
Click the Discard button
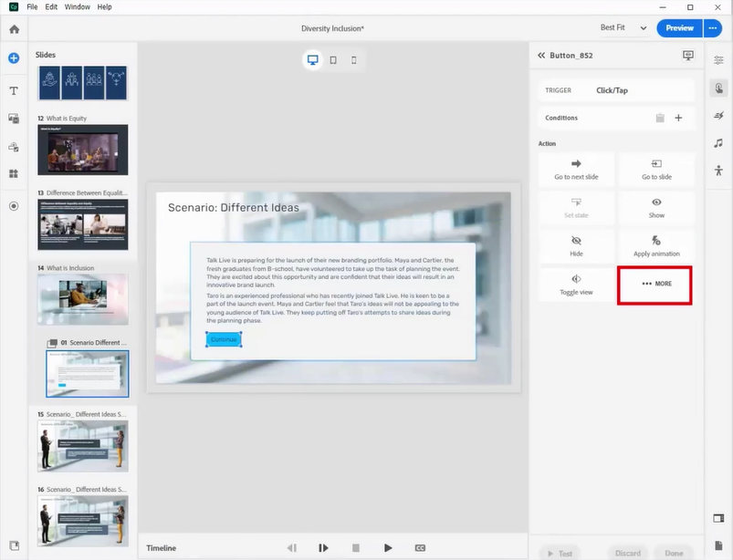[627, 554]
